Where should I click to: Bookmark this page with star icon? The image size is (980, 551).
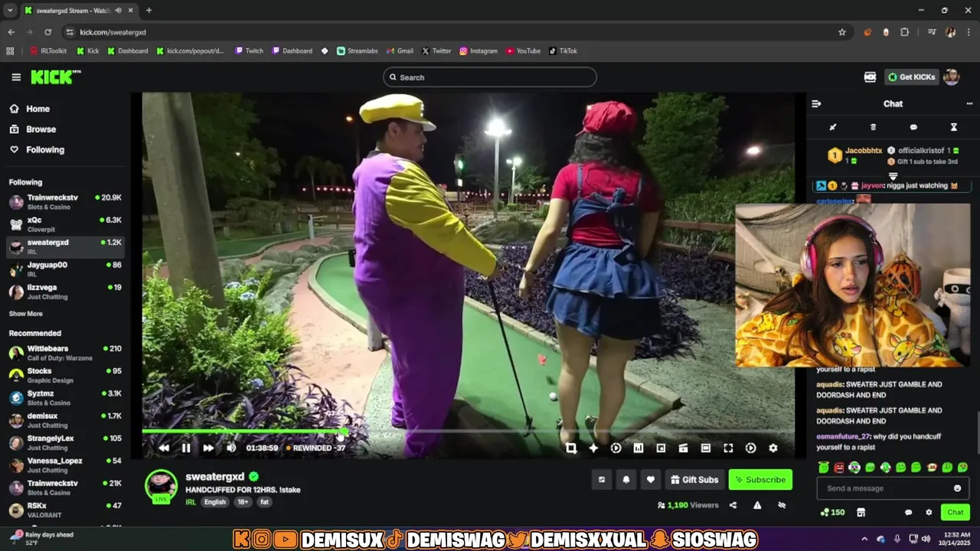[842, 32]
